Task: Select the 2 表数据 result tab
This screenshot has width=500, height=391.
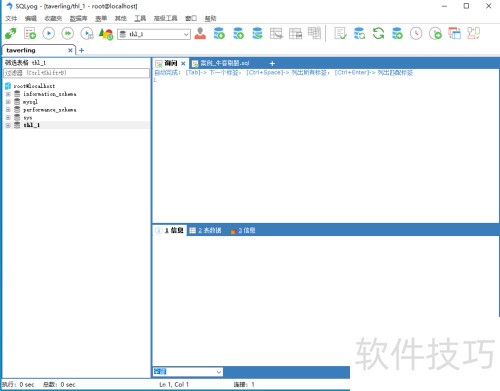Action: [x=206, y=230]
